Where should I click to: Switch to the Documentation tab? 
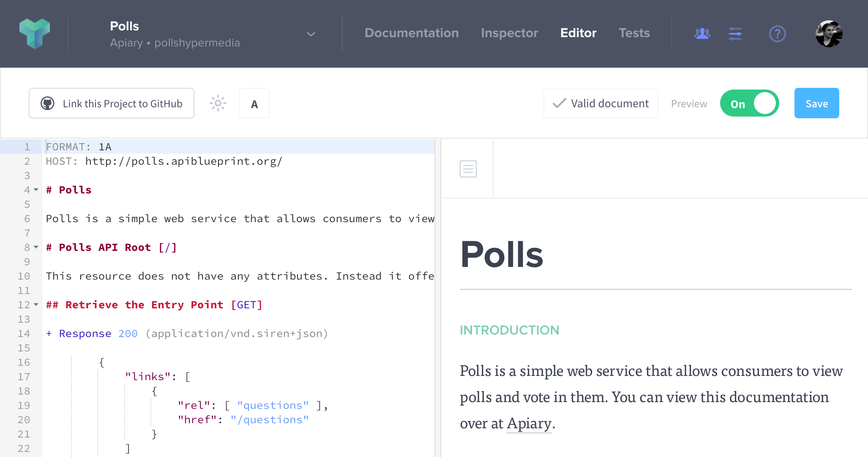coord(412,33)
